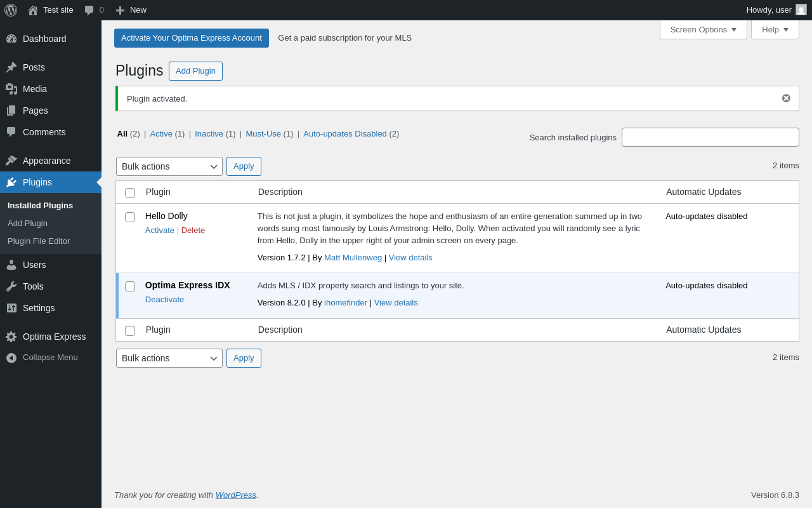Viewport: 812px width, 508px height.
Task: Focus the Search installed plugins field
Action: point(710,137)
